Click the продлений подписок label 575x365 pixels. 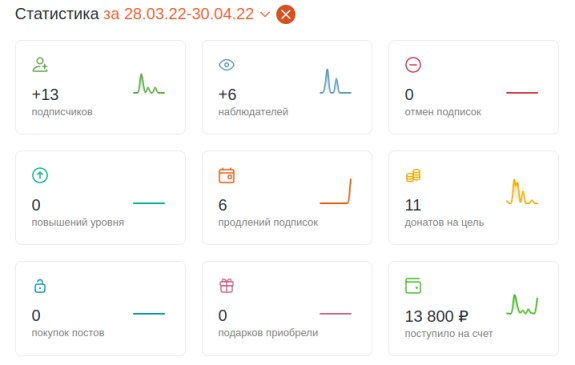[268, 222]
